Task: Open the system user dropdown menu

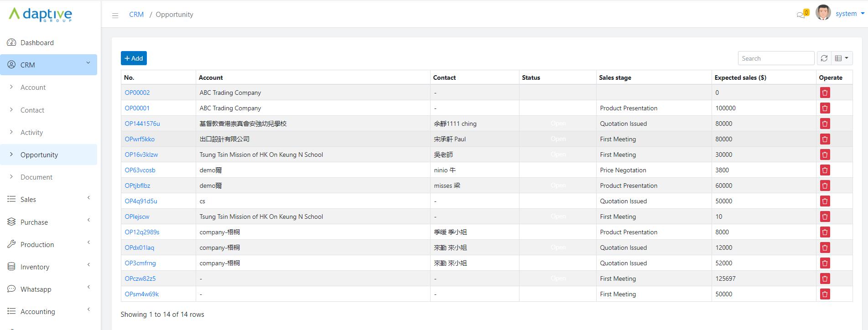Action: [x=849, y=14]
